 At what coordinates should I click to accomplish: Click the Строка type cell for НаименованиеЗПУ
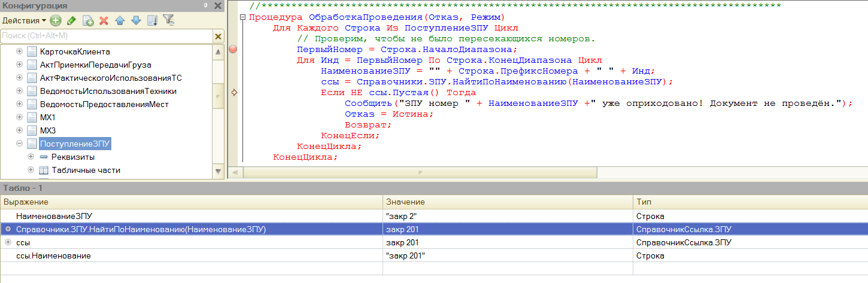click(751, 215)
